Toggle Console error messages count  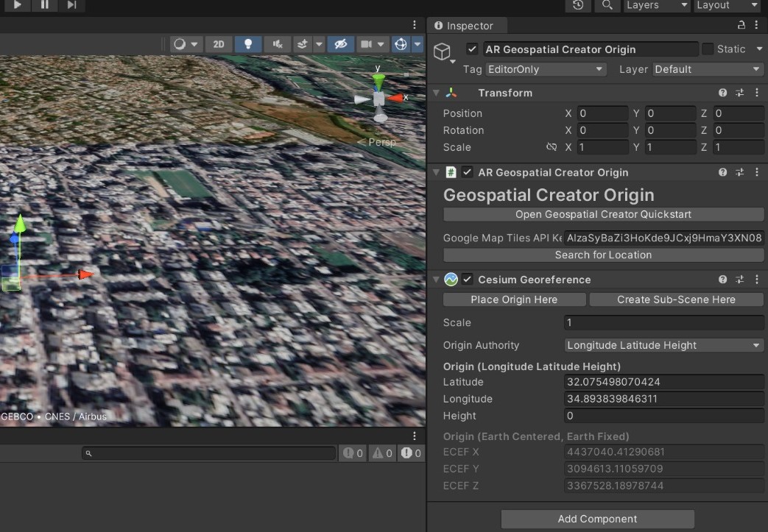tap(411, 453)
